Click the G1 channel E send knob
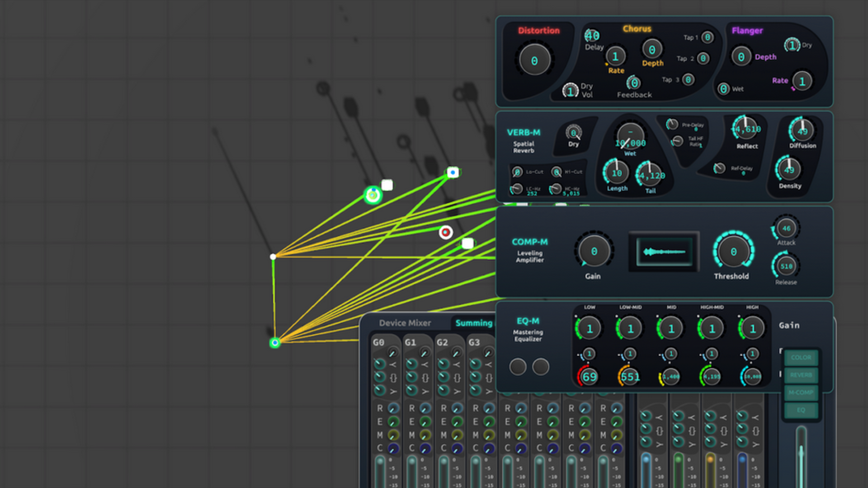868x488 pixels. click(x=425, y=422)
